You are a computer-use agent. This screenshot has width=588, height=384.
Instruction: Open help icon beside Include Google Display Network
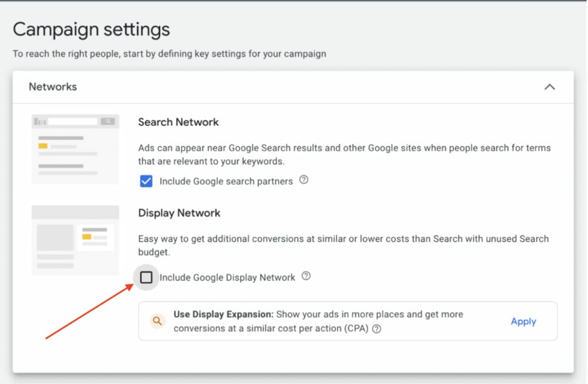tap(306, 277)
